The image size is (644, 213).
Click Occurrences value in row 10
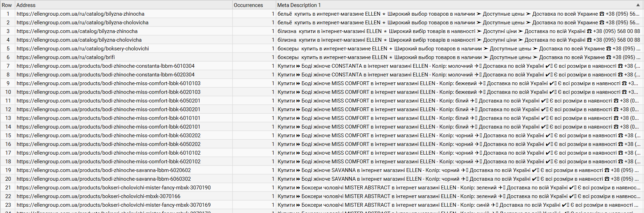(254, 92)
